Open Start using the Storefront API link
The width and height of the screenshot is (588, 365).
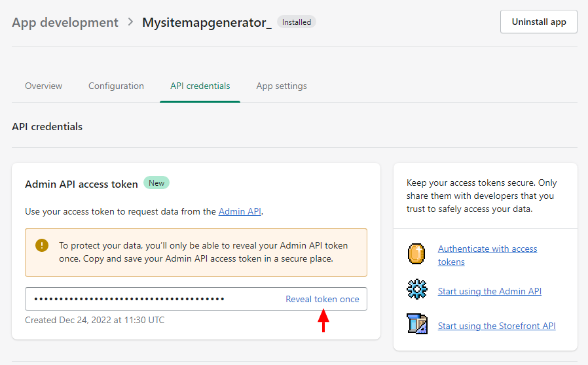click(497, 326)
